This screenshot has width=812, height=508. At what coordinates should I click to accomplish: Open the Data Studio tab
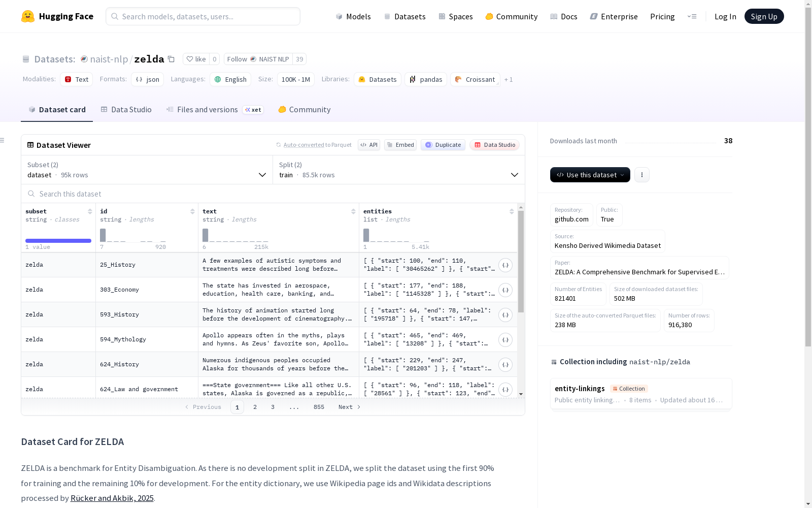126,110
